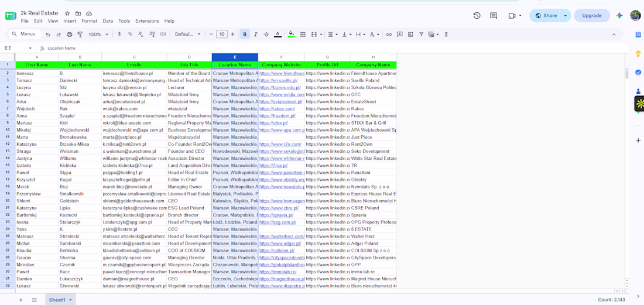Image resolution: width=644 pixels, height=305 pixels.
Task: Redo the last undone action
Action: [59, 35]
